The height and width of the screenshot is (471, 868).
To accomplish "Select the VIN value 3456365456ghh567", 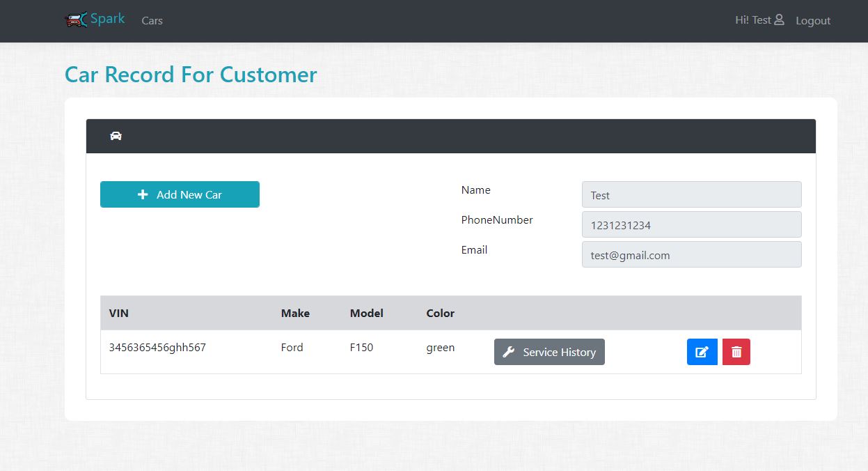I will point(157,347).
